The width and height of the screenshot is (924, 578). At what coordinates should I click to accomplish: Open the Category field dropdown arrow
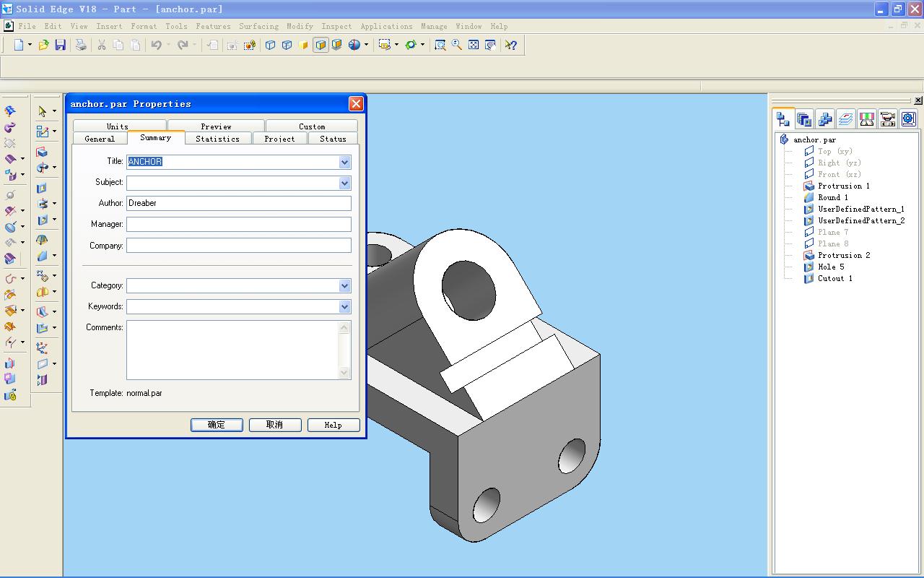[344, 285]
